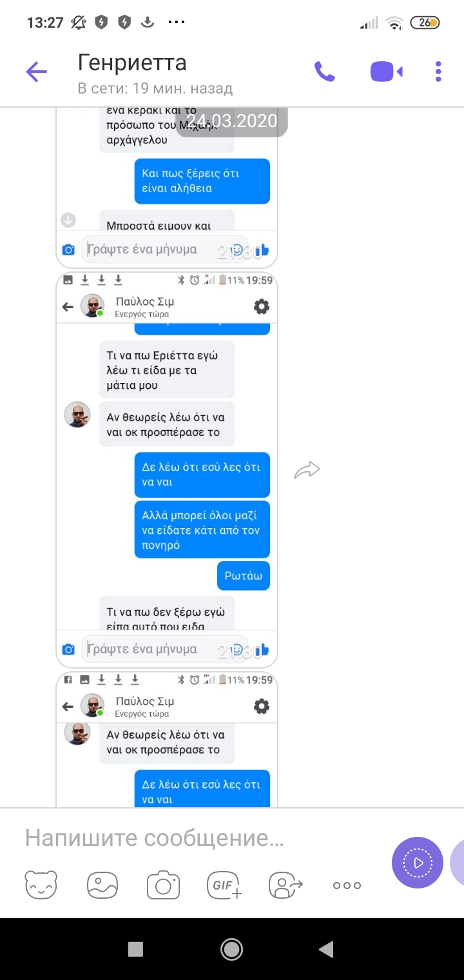Viewport: 464px width, 980px height.
Task: Open Генриетта contact info from header name
Action: (x=132, y=63)
